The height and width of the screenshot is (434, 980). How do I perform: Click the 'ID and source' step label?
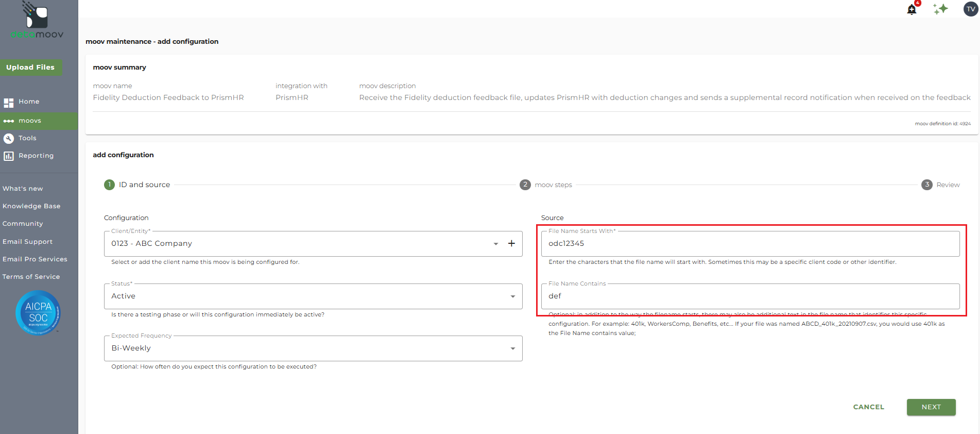[144, 185]
